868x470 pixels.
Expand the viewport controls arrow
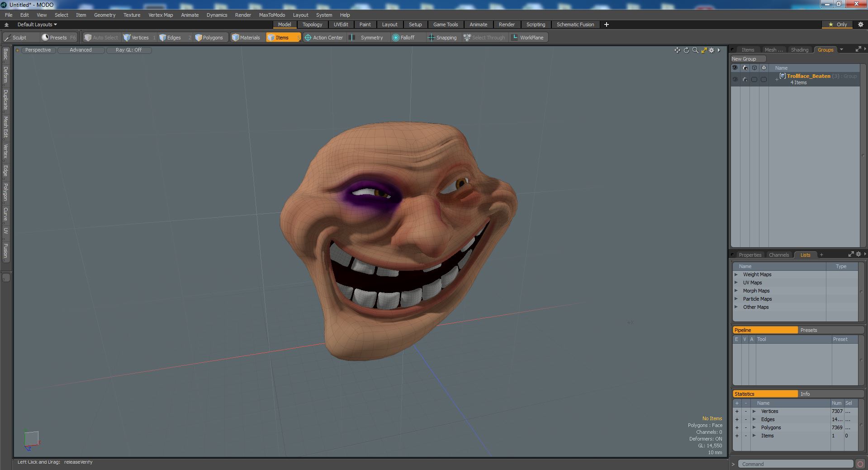coord(719,50)
